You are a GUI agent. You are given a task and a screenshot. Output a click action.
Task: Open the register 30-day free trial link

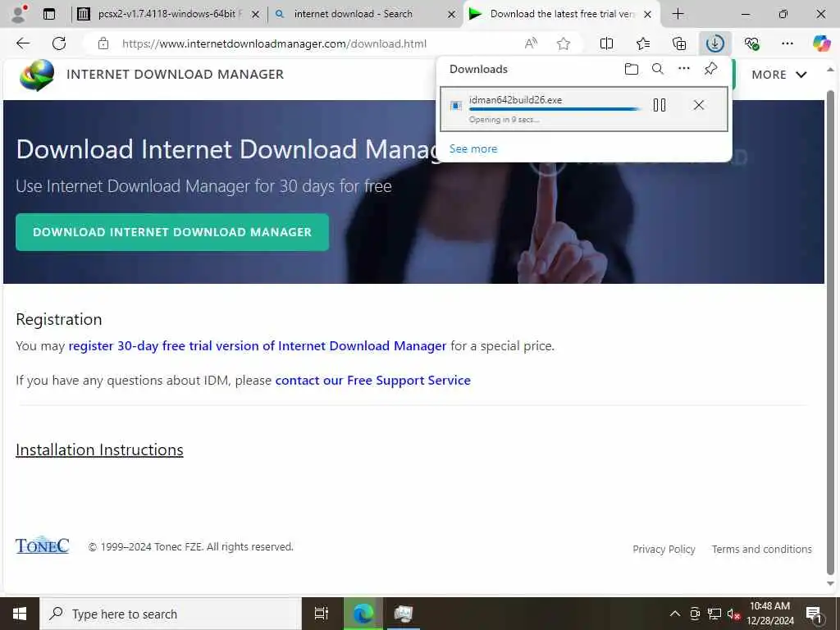pos(257,346)
